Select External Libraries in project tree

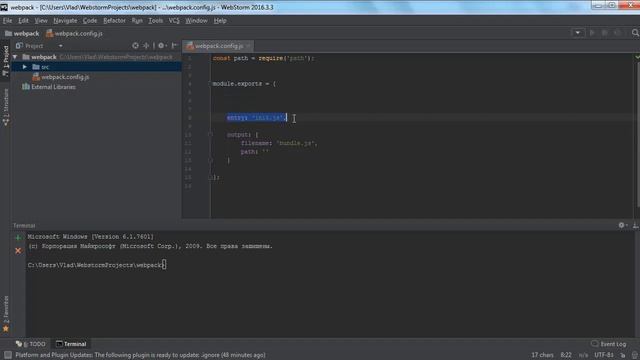49,87
